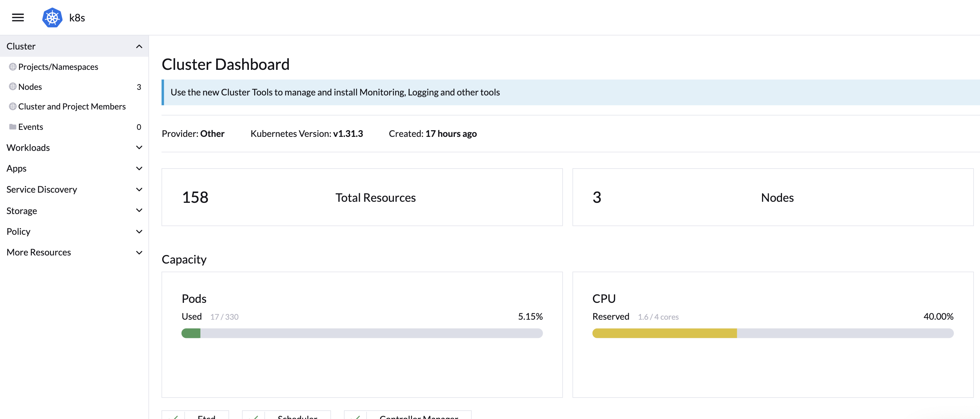Image resolution: width=980 pixels, height=419 pixels.
Task: Open the Total Resources card
Action: [362, 197]
